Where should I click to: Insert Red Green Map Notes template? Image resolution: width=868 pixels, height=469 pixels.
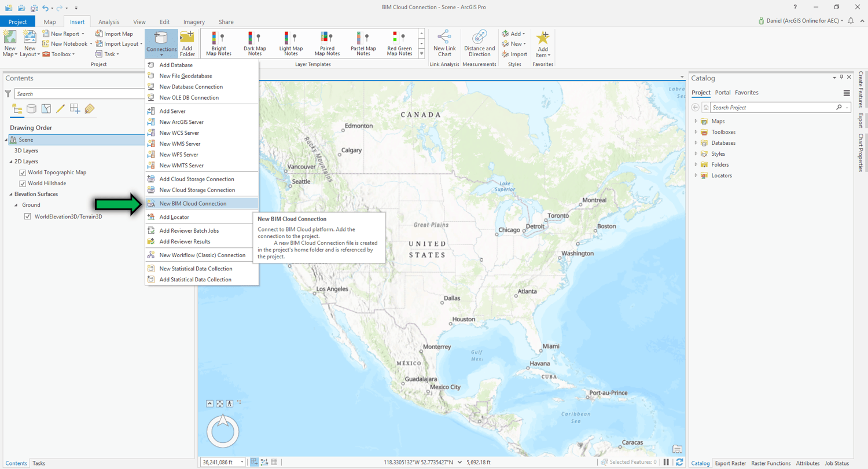400,43
